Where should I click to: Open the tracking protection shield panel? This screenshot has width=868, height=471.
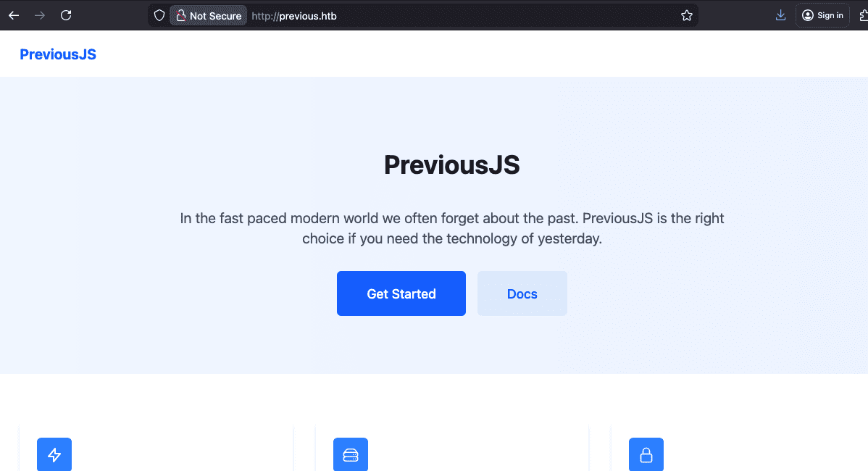159,15
